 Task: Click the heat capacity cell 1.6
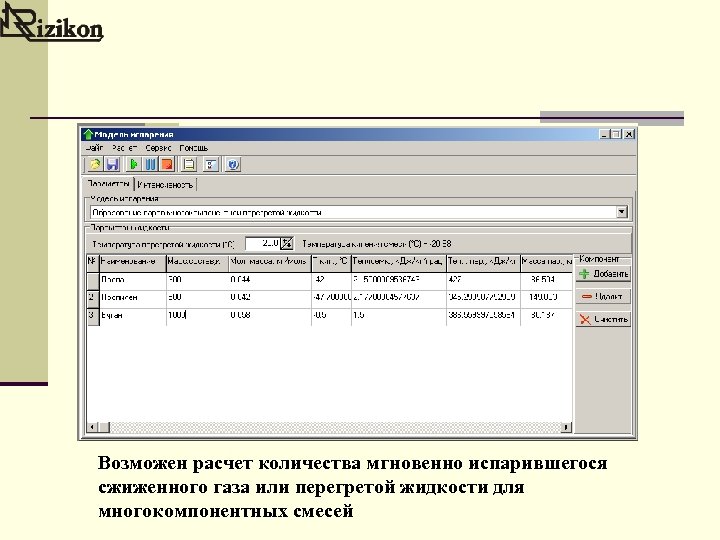[x=399, y=317]
